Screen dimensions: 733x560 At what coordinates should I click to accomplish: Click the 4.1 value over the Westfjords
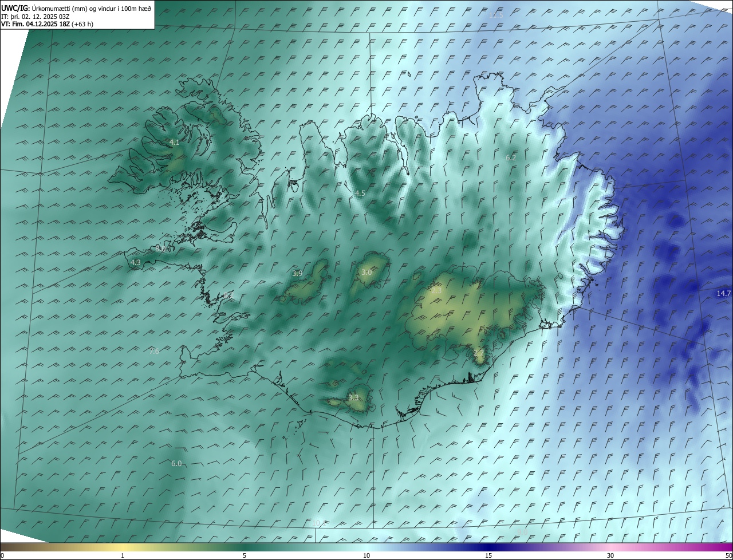[x=175, y=142]
